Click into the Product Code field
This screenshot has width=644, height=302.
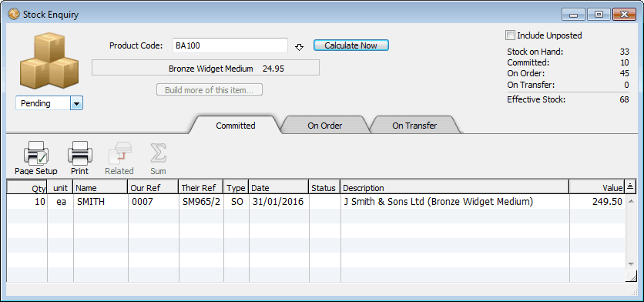tap(230, 45)
